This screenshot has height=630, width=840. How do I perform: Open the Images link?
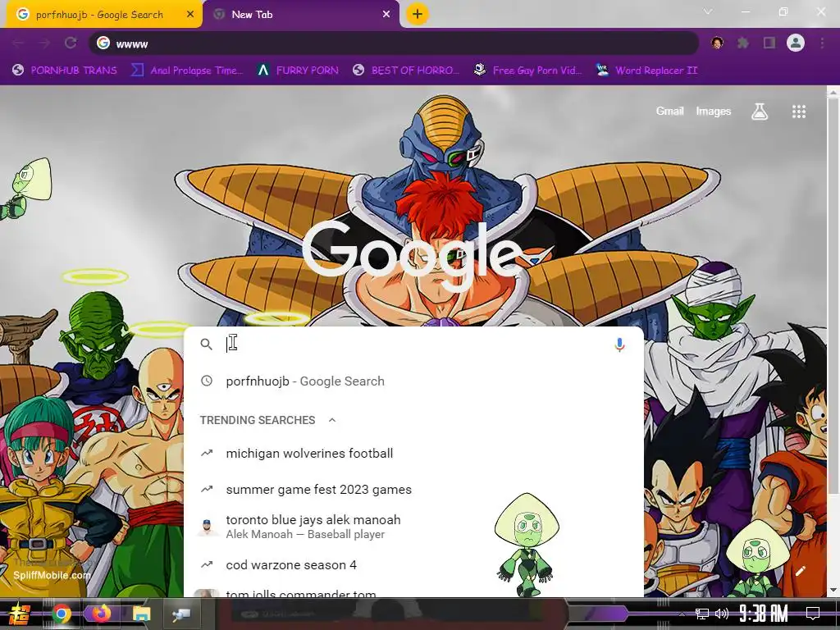click(x=713, y=111)
